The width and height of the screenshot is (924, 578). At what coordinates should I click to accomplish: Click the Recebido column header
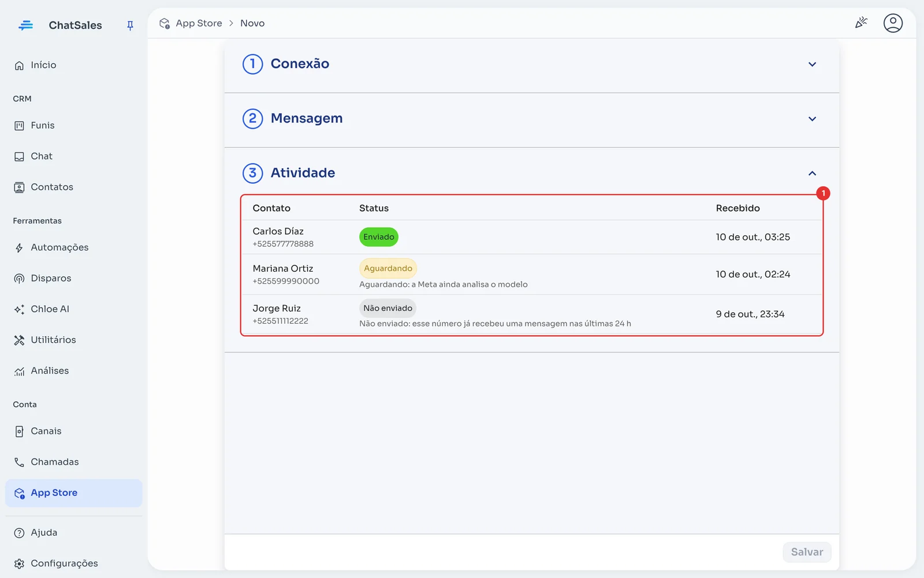tap(738, 208)
